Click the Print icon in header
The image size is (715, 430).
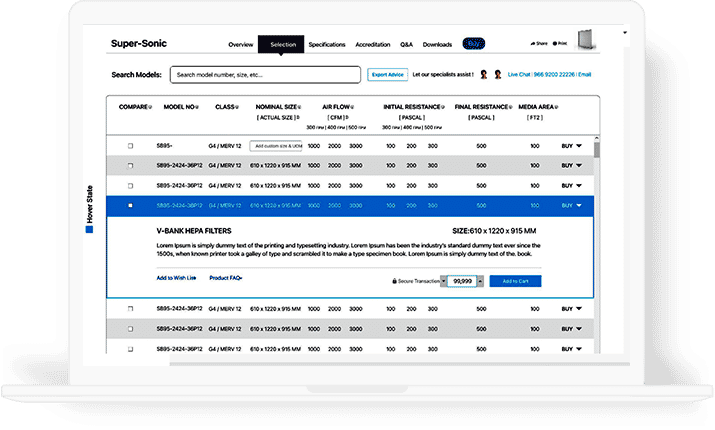click(x=554, y=44)
